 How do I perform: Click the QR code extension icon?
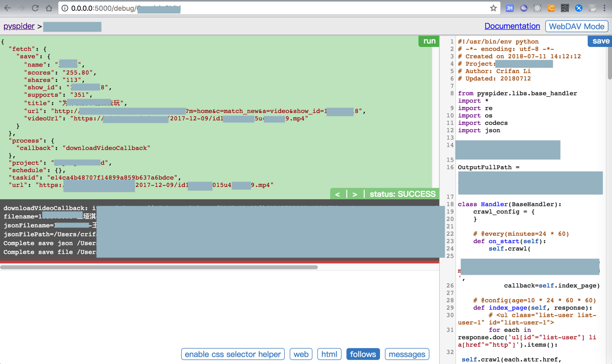pos(565,8)
